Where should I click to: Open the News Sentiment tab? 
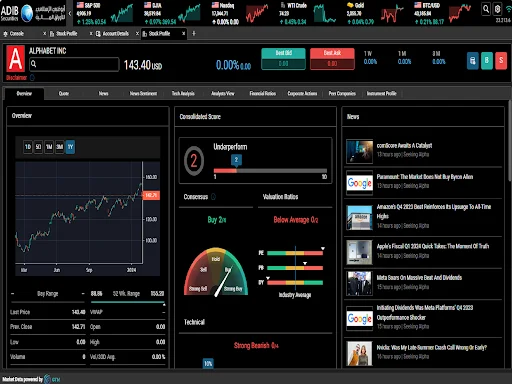[x=143, y=94]
